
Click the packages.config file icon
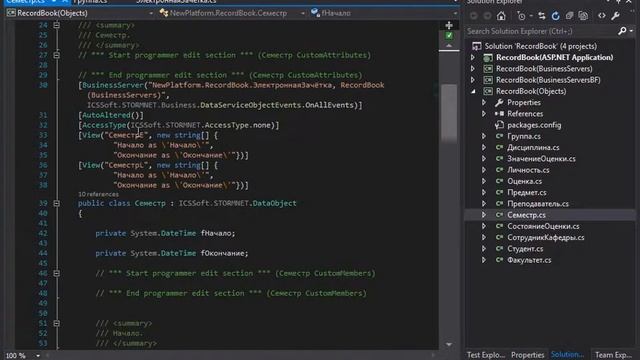[499, 125]
